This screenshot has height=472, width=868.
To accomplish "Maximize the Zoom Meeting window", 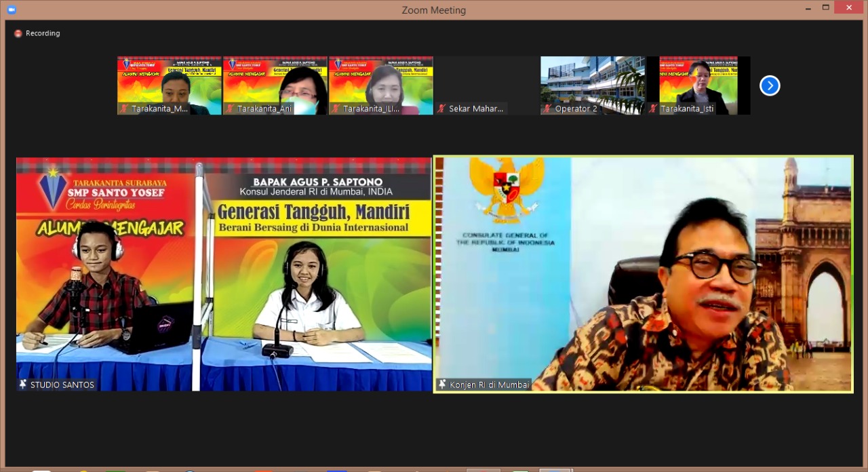I will [825, 8].
